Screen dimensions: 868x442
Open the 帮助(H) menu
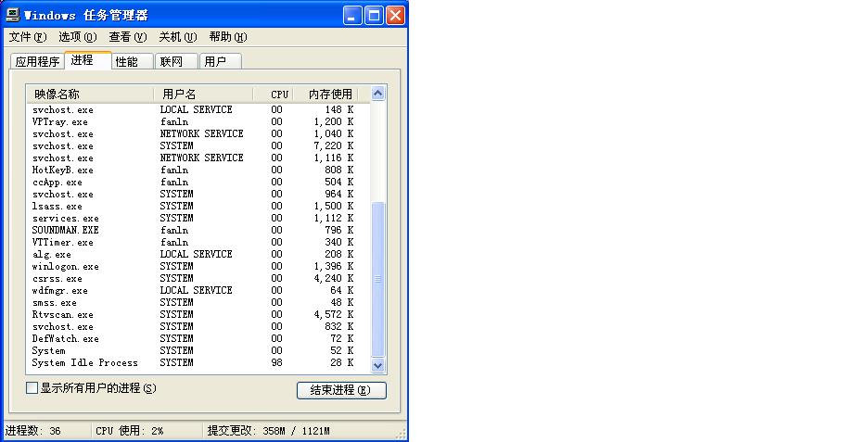[x=227, y=37]
